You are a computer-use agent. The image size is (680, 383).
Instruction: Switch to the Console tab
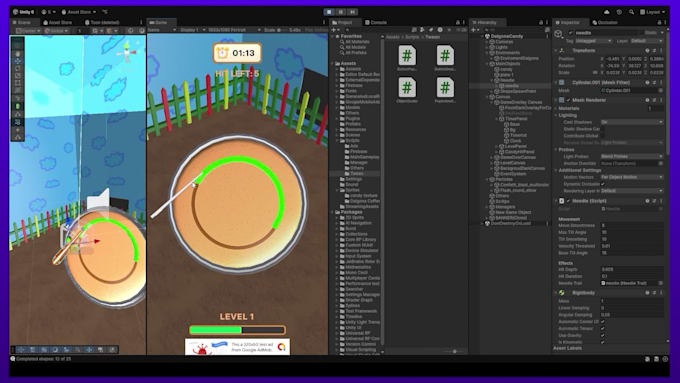[x=376, y=22]
